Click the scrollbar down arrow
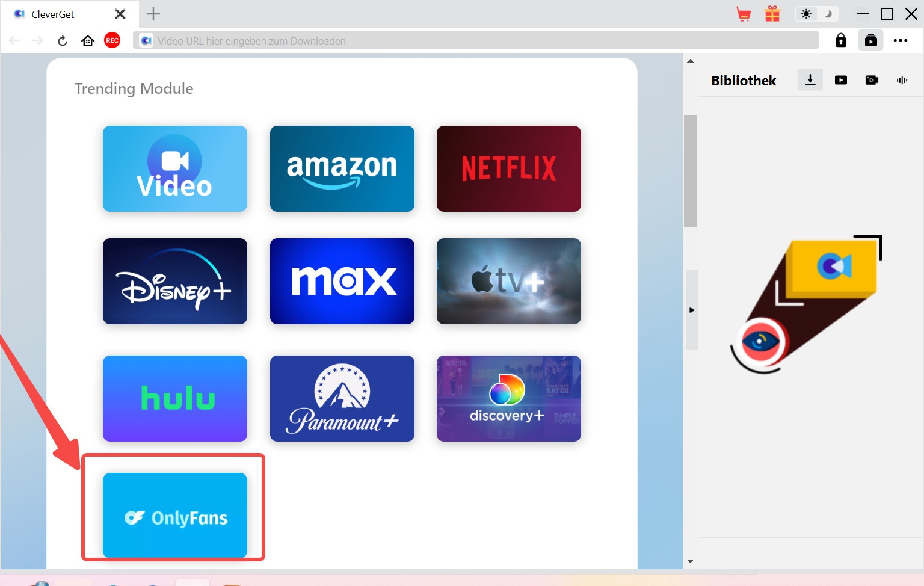 point(690,561)
